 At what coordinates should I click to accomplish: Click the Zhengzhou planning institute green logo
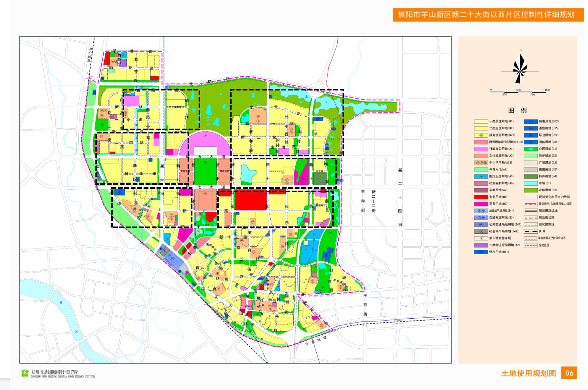[x=25, y=373]
